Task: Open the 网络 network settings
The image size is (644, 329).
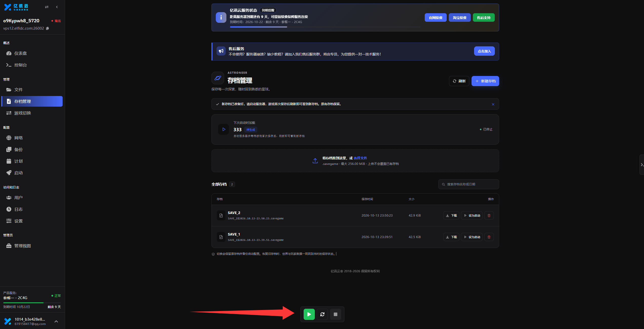Action: point(32,138)
